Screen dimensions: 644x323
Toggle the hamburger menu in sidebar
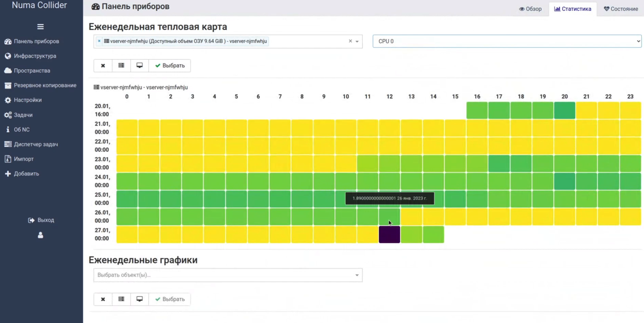[41, 27]
